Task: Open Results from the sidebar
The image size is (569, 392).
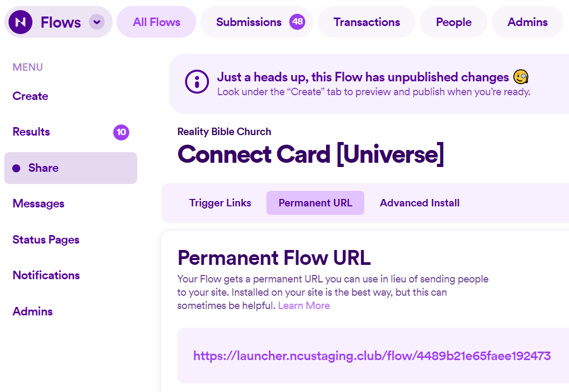Action: pyautogui.click(x=31, y=132)
